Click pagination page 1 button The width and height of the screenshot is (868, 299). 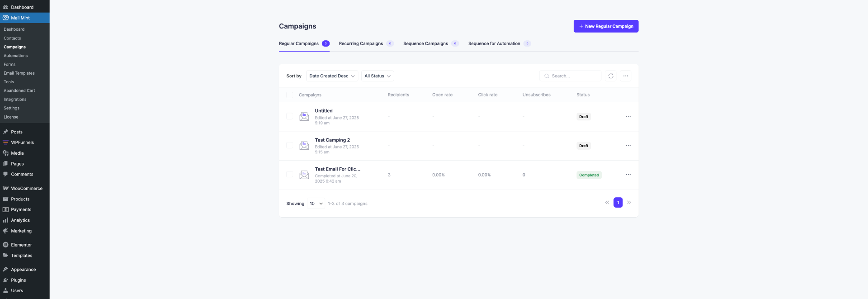pos(618,203)
